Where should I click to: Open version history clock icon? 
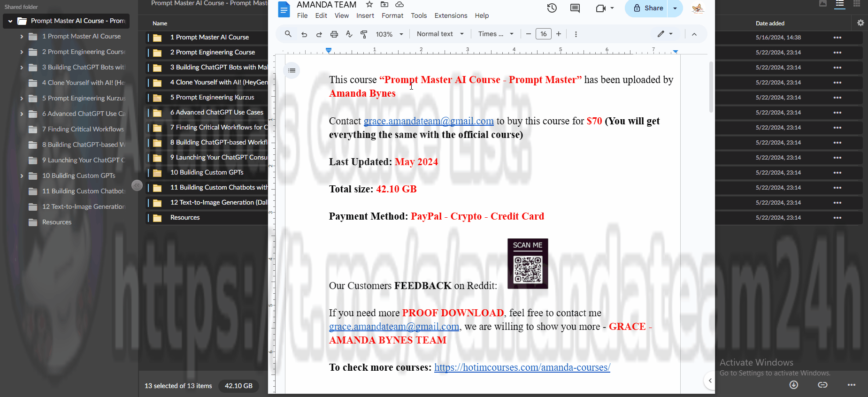552,8
